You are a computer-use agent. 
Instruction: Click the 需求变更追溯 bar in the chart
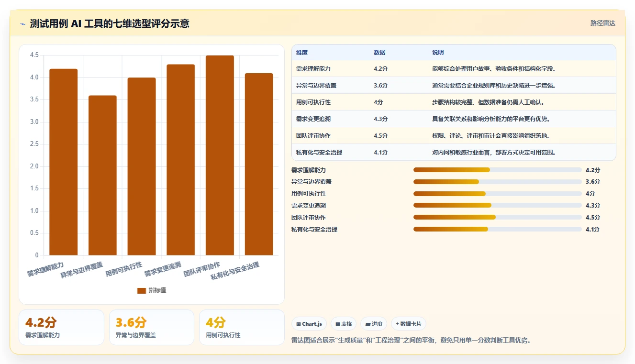(x=181, y=160)
